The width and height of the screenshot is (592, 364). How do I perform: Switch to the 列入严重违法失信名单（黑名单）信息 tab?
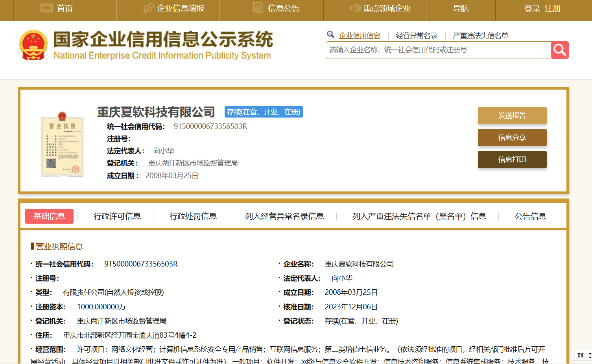point(419,216)
